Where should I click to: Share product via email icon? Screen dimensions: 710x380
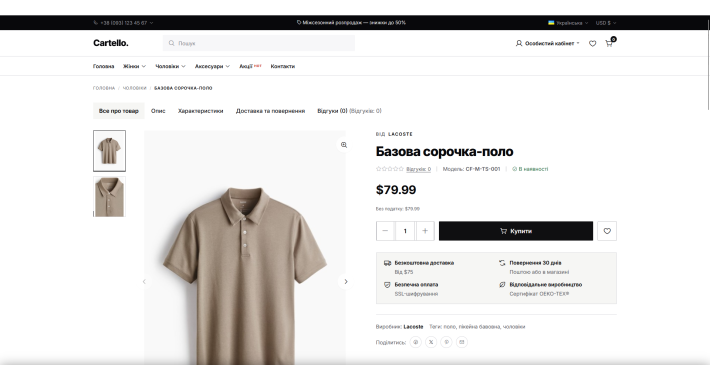click(x=461, y=342)
